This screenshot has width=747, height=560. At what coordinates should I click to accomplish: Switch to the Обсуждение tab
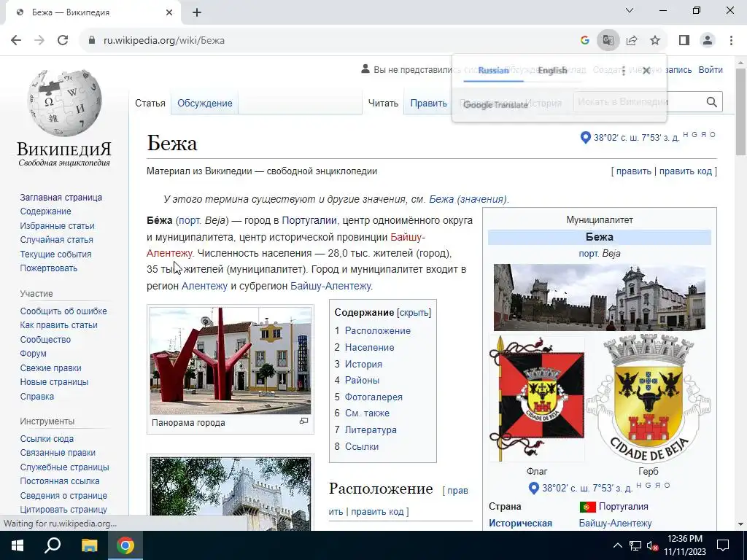pos(205,104)
